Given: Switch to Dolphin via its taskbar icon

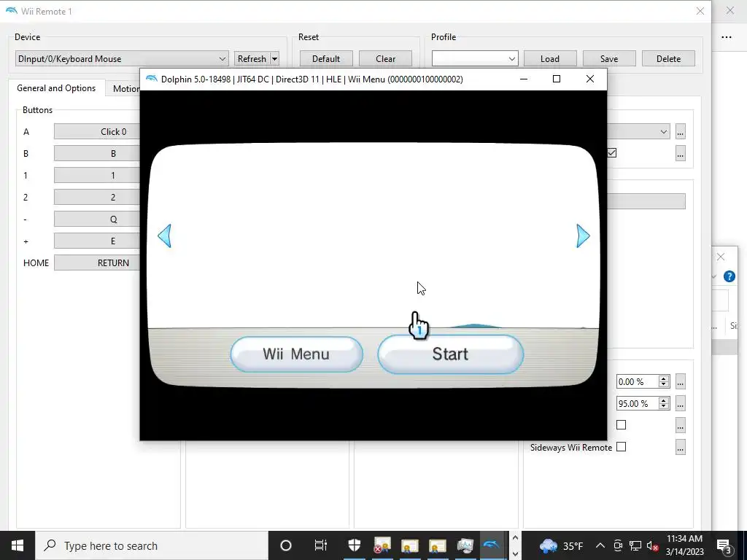Looking at the screenshot, I should click(492, 545).
